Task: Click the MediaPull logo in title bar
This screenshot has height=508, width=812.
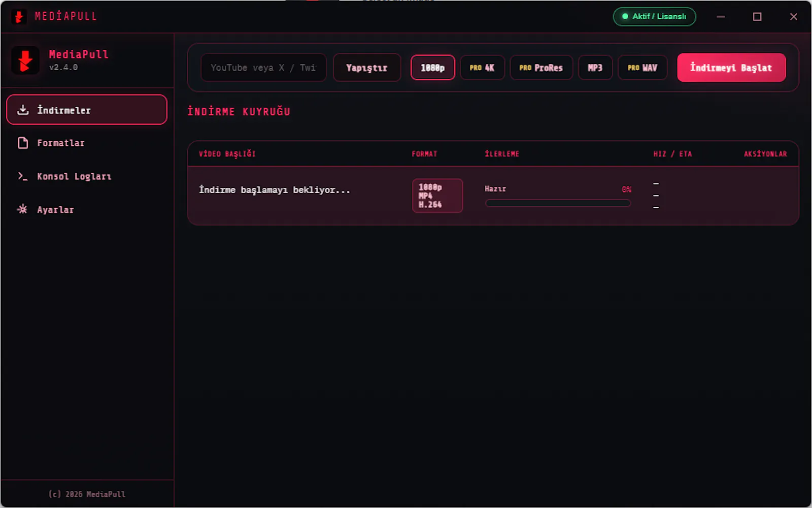Action: (19, 17)
